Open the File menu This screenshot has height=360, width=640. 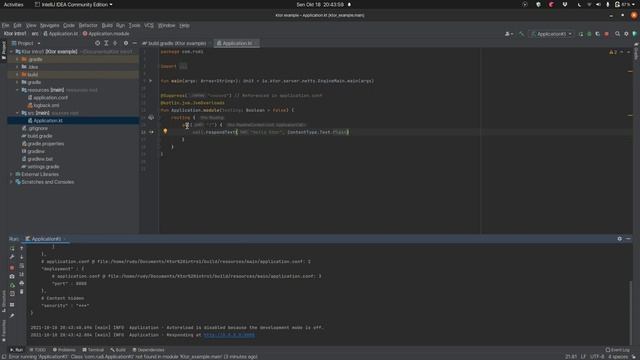pyautogui.click(x=5, y=25)
